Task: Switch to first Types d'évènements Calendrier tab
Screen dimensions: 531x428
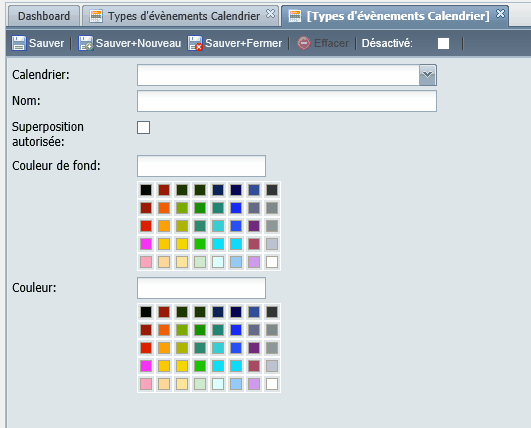Action: point(184,16)
